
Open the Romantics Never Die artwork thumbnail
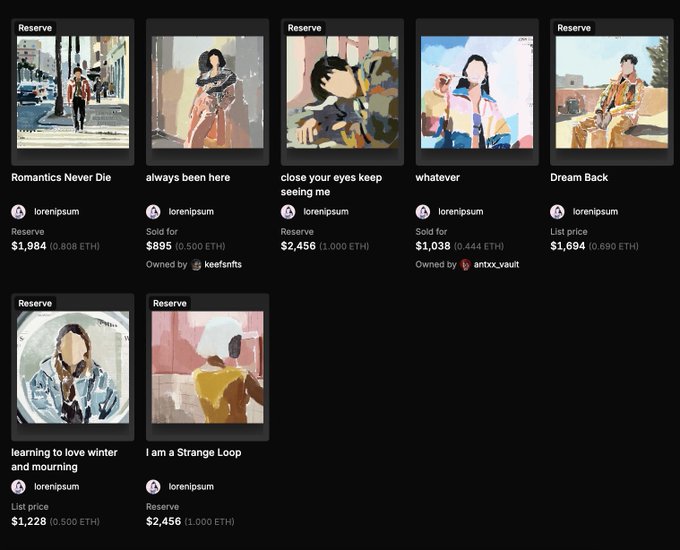[73, 92]
